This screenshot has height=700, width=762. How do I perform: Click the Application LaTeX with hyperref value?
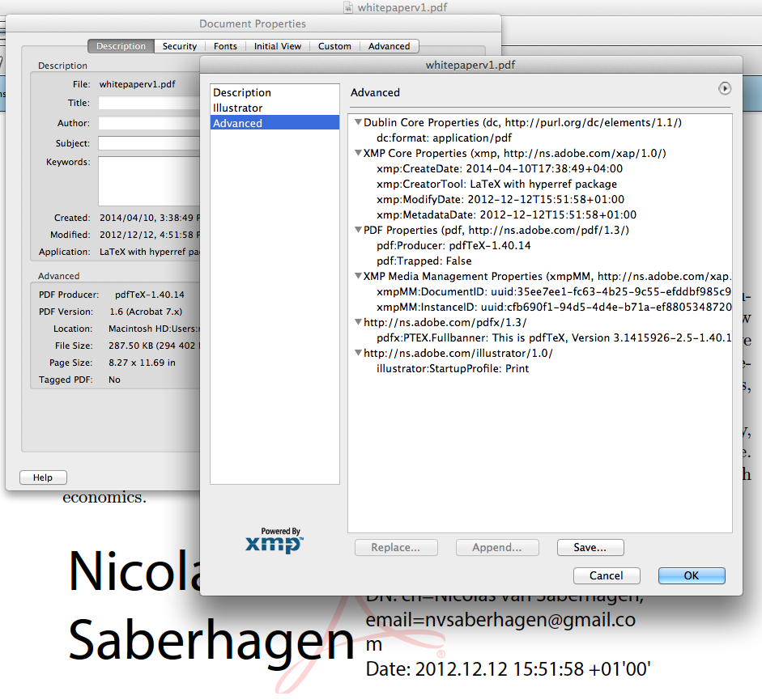click(149, 252)
